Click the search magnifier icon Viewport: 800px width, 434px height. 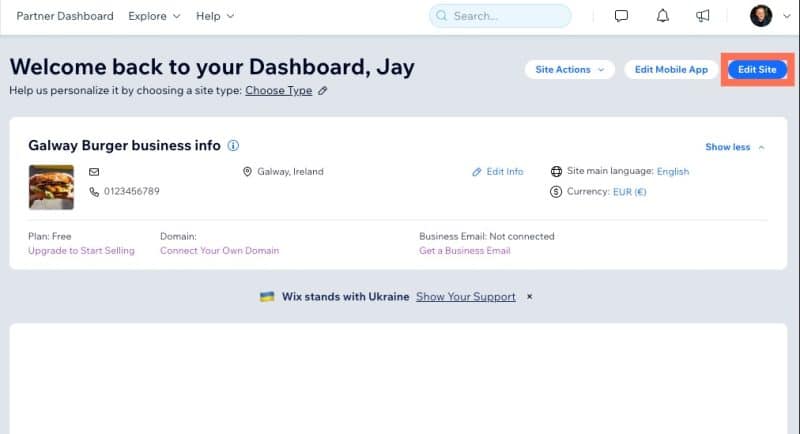click(x=441, y=16)
